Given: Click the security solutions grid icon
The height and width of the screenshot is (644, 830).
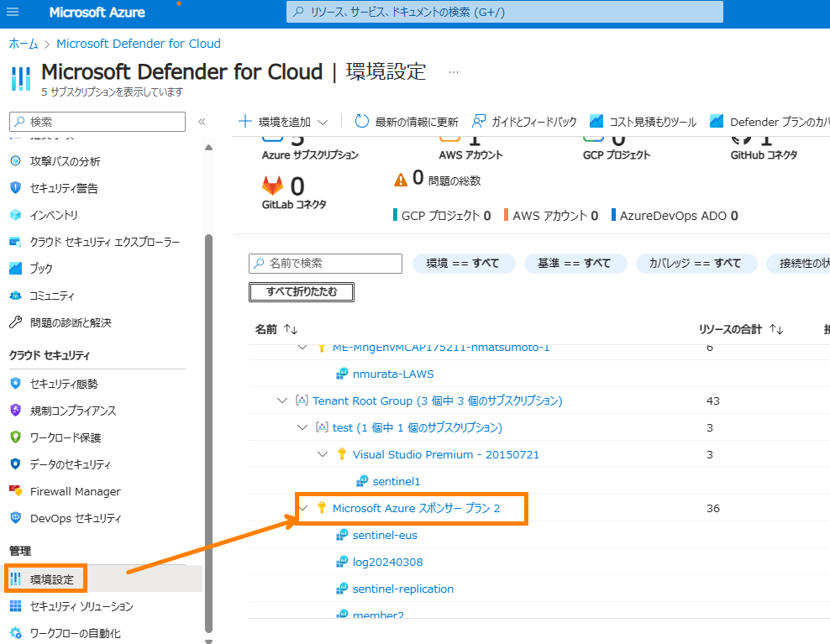Looking at the screenshot, I should (x=15, y=606).
